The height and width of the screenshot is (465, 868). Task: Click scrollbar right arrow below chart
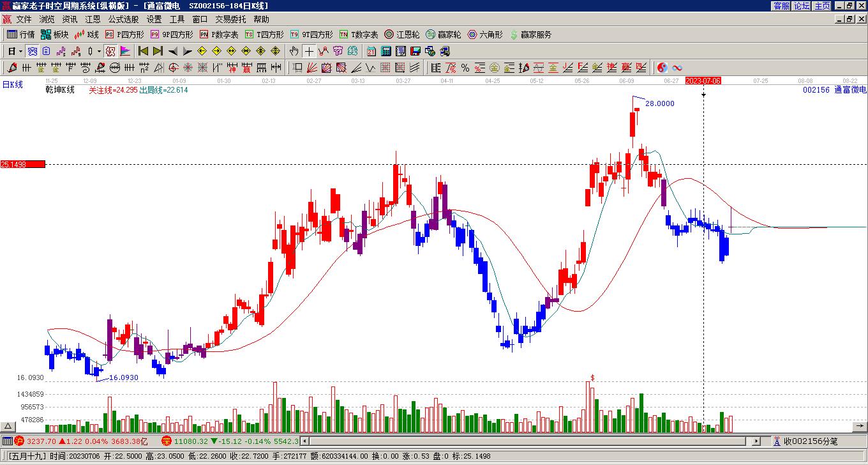pos(756,441)
